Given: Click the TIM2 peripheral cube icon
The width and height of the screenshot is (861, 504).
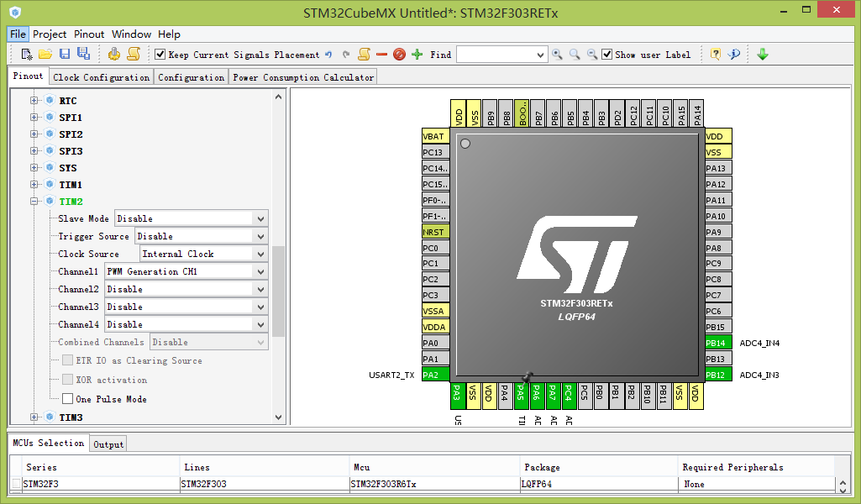Looking at the screenshot, I should point(50,201).
